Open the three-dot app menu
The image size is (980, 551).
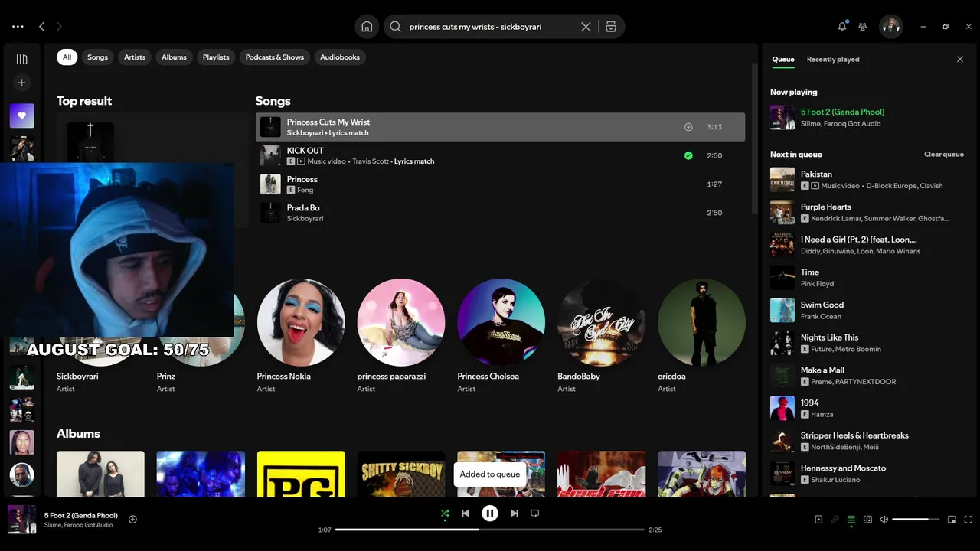[x=18, y=27]
